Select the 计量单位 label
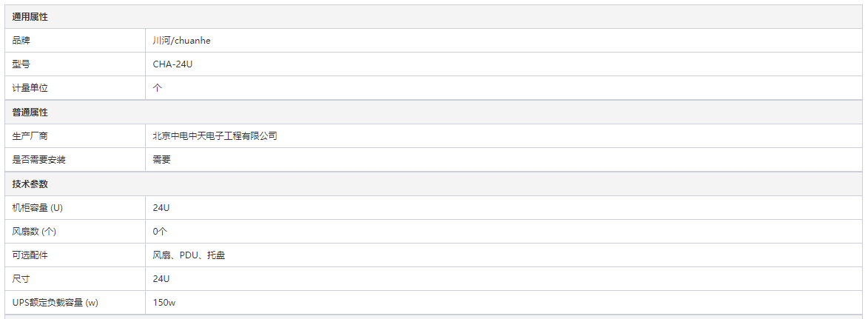The image size is (868, 319). point(30,88)
